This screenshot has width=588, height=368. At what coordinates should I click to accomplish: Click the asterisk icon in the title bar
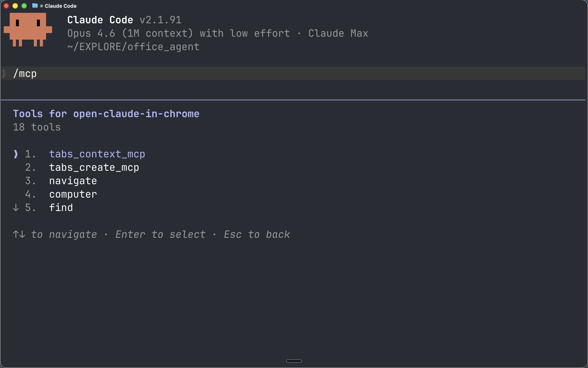pyautogui.click(x=41, y=6)
